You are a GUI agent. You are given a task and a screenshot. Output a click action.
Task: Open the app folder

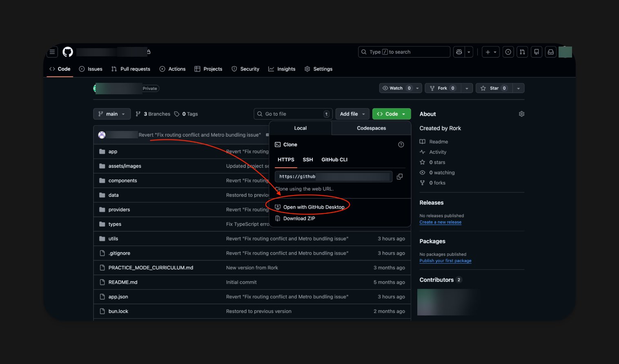click(113, 151)
